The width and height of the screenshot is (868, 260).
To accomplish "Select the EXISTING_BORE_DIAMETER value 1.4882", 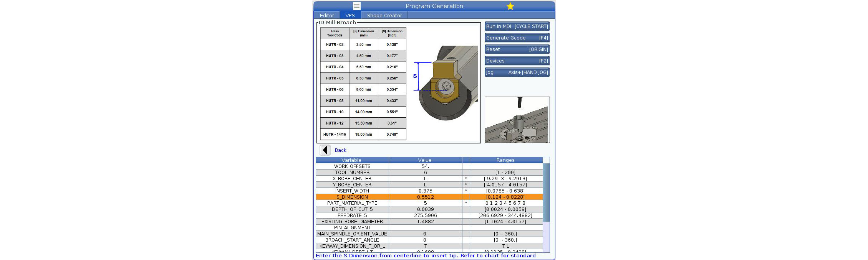I will pyautogui.click(x=425, y=222).
